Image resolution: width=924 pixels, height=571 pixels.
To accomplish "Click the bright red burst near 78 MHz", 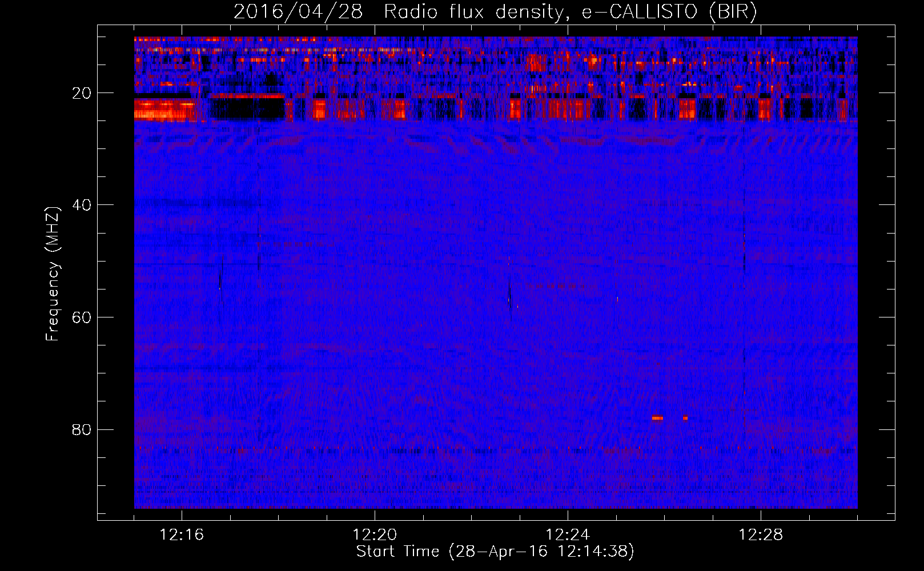I will (x=657, y=418).
